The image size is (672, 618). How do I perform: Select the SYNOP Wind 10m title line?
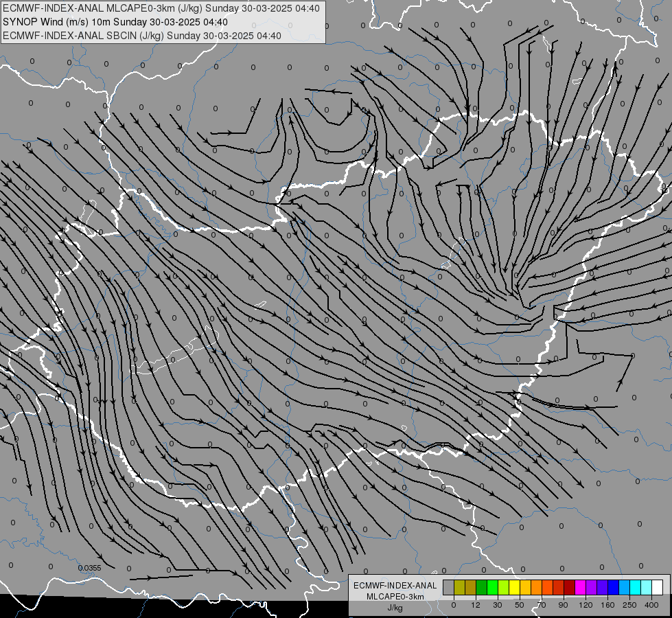(x=115, y=22)
